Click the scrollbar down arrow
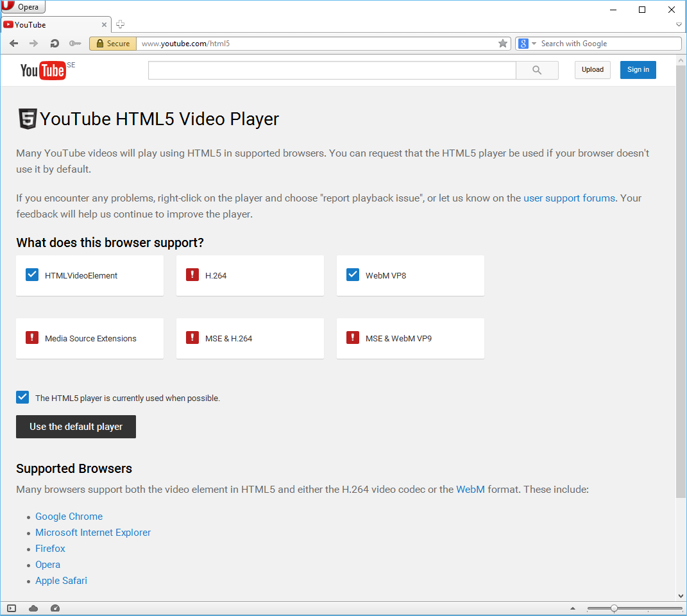 681,596
